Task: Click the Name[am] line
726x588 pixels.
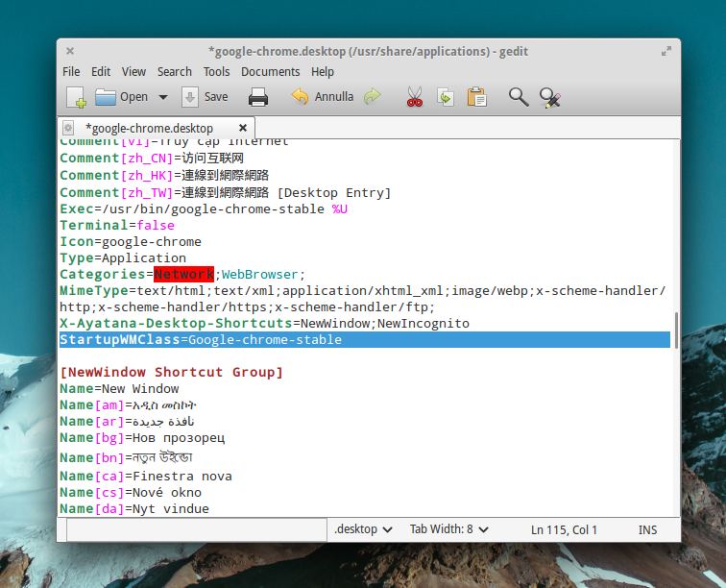Action: tap(129, 405)
